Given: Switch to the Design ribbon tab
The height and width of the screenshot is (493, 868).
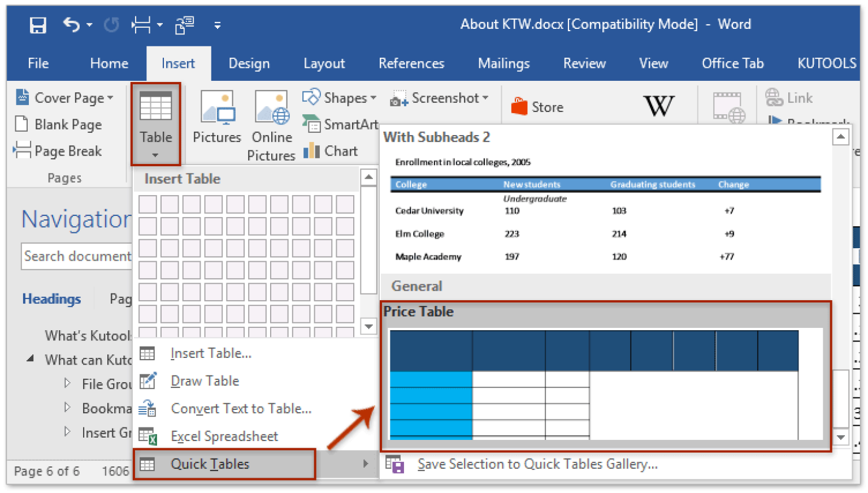Looking at the screenshot, I should point(249,63).
